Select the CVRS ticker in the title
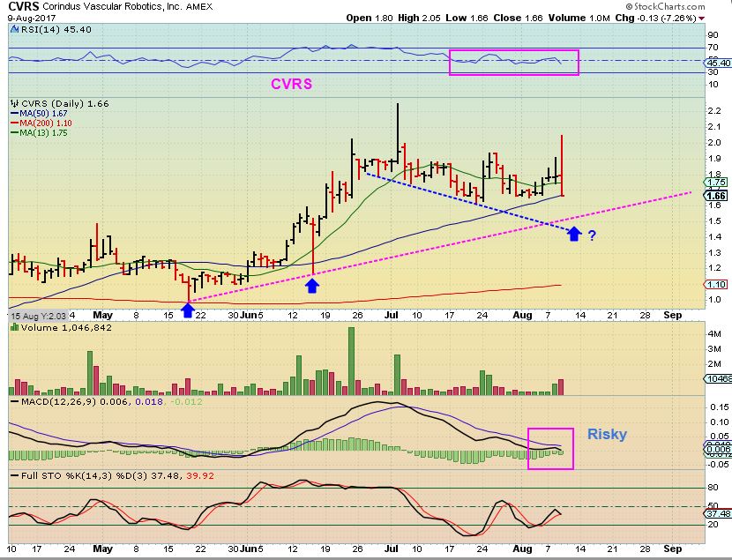The image size is (732, 560). [24, 6]
